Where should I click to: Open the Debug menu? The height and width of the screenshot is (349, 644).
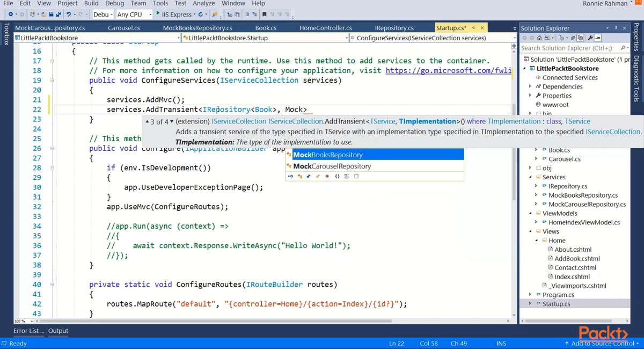(114, 3)
